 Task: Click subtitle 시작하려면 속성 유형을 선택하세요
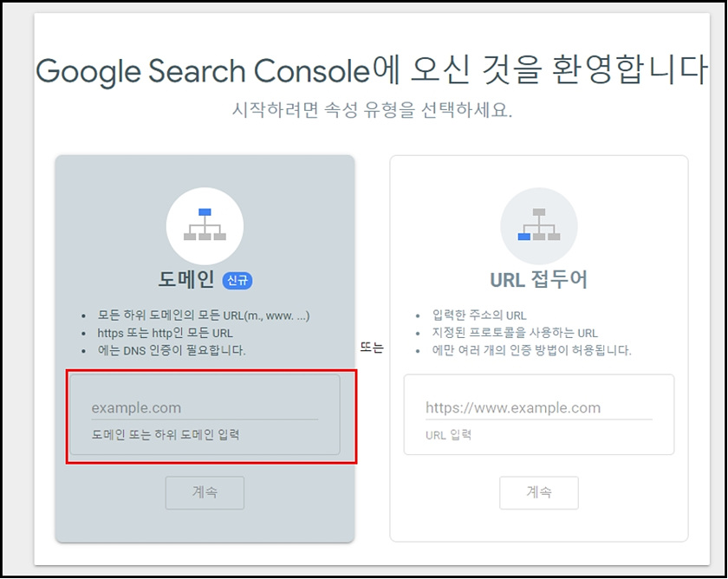coord(372,110)
